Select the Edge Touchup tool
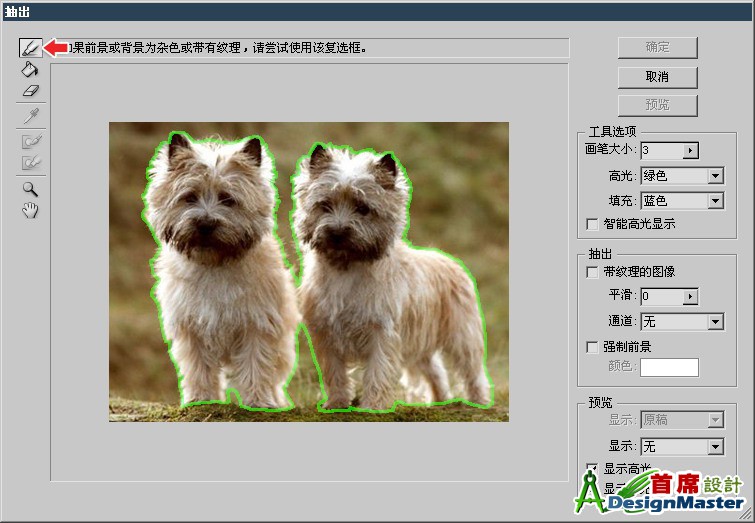The height and width of the screenshot is (523, 755). pos(32,162)
